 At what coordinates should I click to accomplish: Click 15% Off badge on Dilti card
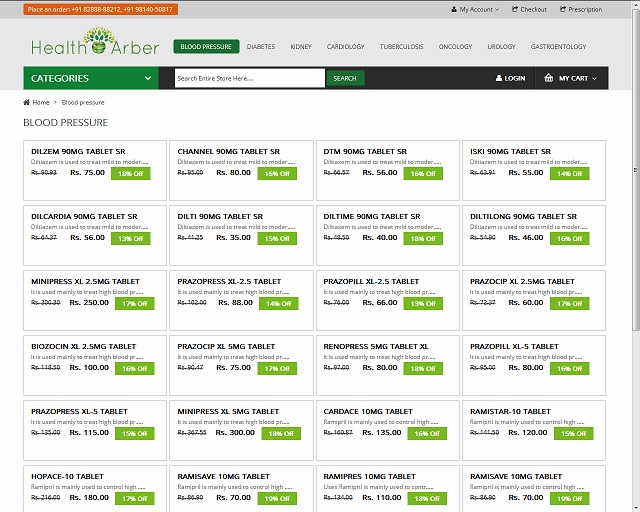[x=277, y=238]
